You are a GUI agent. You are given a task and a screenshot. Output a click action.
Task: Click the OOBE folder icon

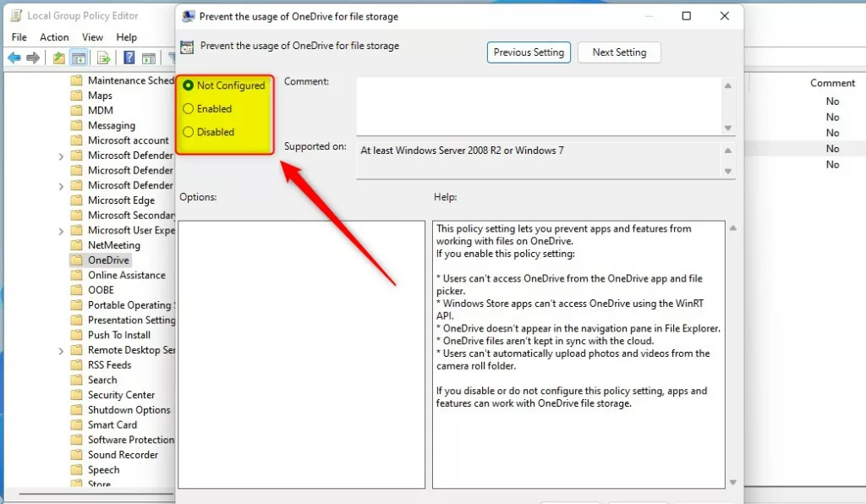pos(76,290)
